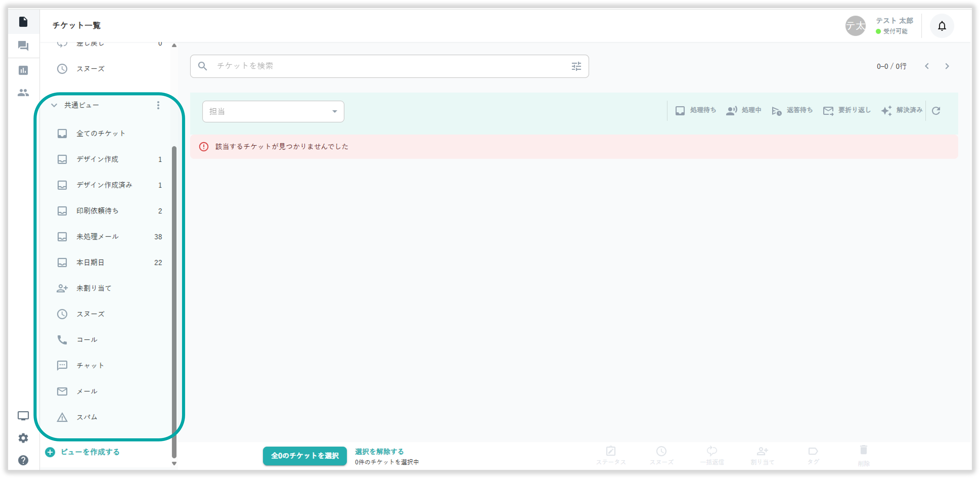Open the chat icon in left sidebar
The image size is (980, 478).
[23, 46]
